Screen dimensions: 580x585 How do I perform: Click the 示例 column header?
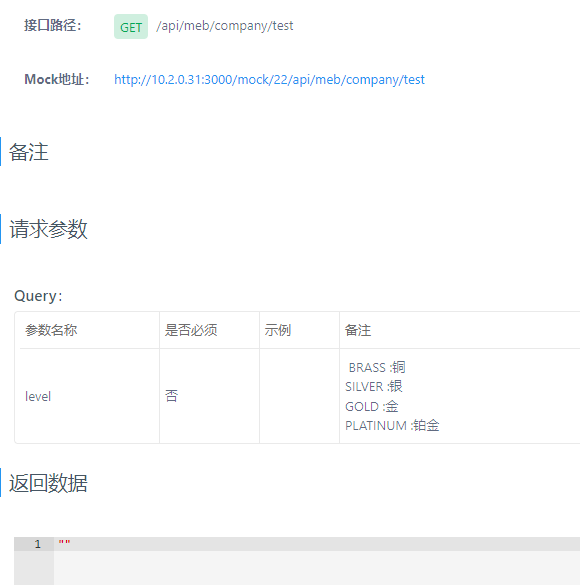278,330
